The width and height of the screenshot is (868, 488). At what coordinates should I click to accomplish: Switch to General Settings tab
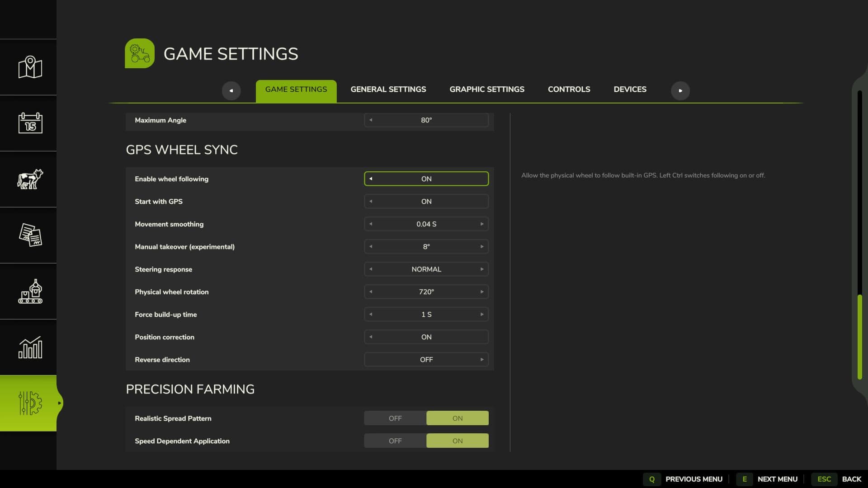[x=388, y=89]
